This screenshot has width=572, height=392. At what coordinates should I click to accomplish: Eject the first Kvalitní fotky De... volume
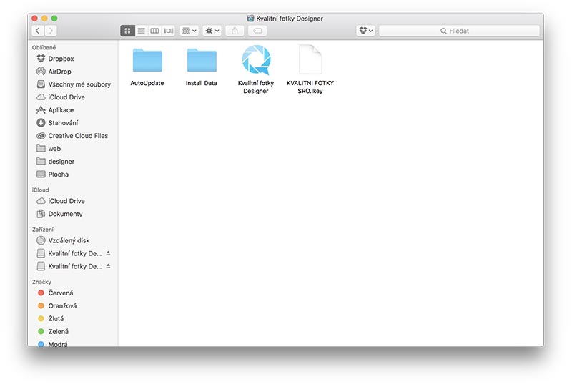108,253
